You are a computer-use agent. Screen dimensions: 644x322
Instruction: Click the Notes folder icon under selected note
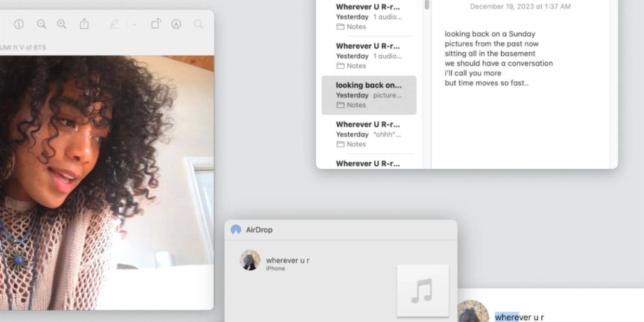point(340,105)
